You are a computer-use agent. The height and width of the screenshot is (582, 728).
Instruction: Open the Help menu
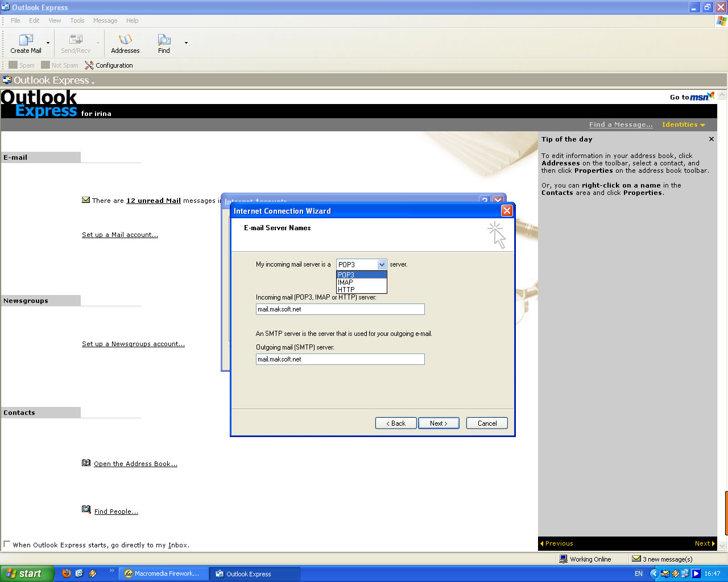click(132, 20)
